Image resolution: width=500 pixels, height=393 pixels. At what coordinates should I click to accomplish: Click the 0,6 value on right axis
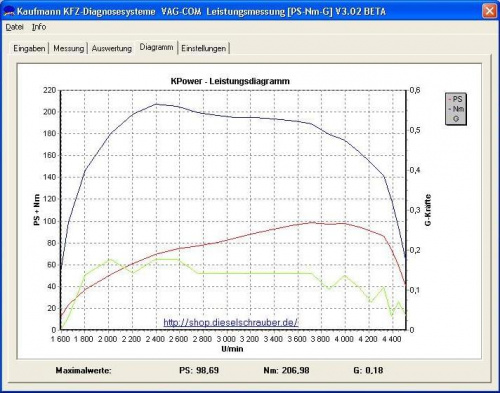click(x=415, y=90)
